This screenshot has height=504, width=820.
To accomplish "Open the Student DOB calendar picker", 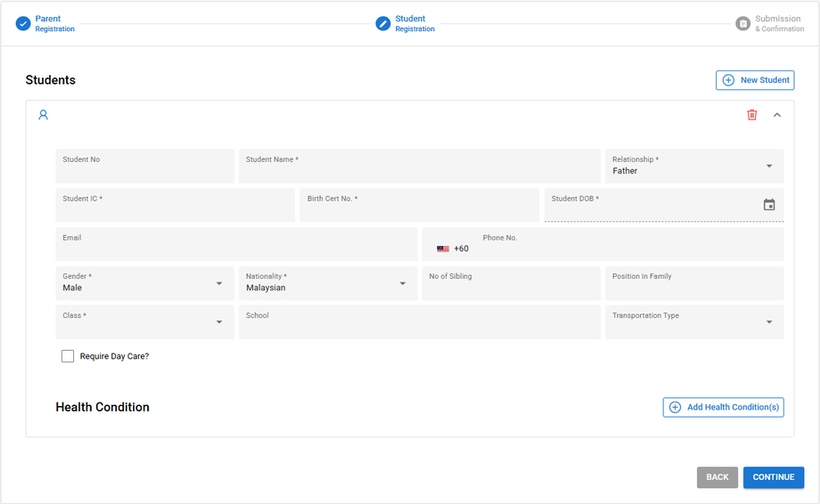I will coord(769,205).
